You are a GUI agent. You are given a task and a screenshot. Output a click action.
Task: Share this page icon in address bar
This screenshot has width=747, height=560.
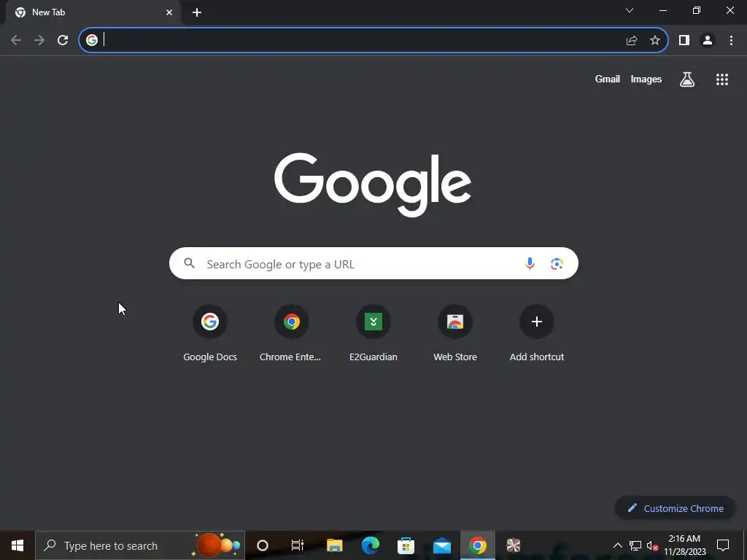tap(632, 40)
